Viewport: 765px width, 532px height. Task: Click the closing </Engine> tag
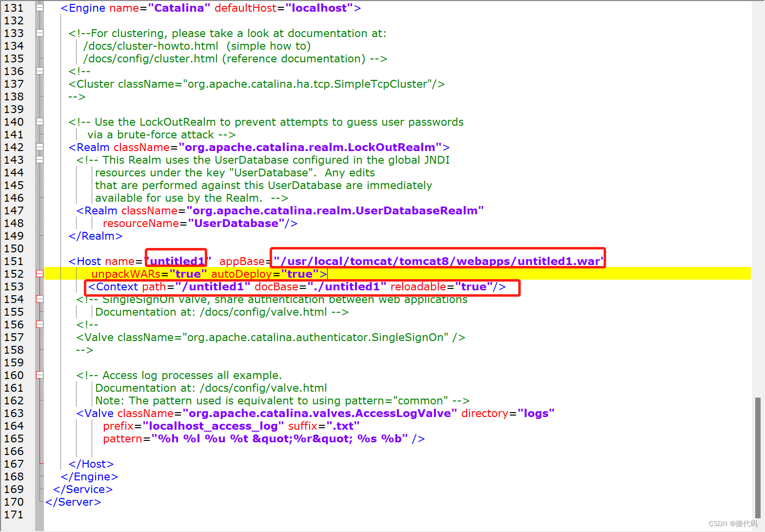(89, 476)
